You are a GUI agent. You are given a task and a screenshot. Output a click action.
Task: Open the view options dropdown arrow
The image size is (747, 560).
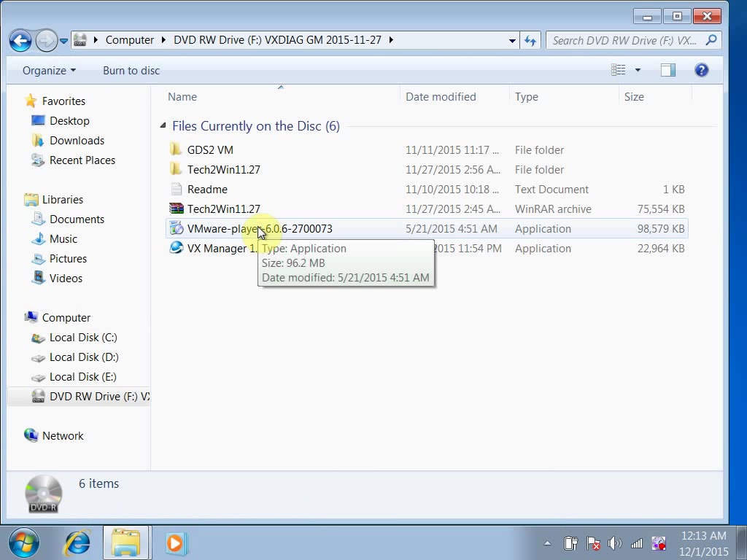pyautogui.click(x=638, y=70)
